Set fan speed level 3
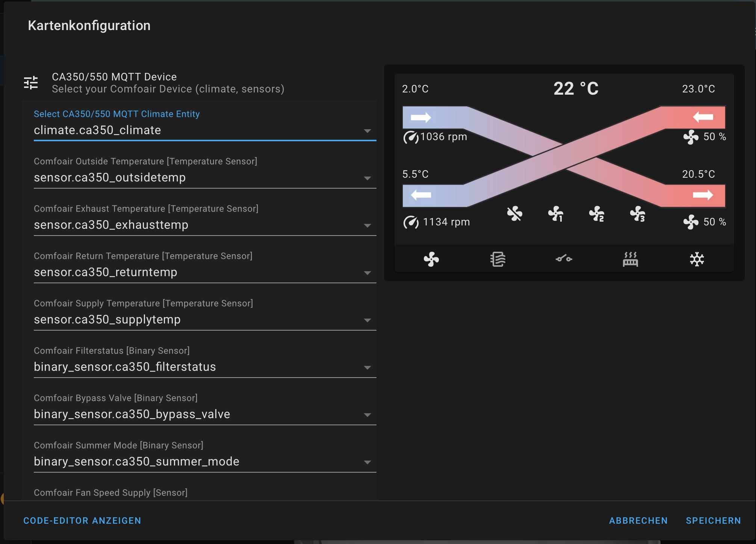Viewport: 756px width, 544px height. (x=637, y=214)
